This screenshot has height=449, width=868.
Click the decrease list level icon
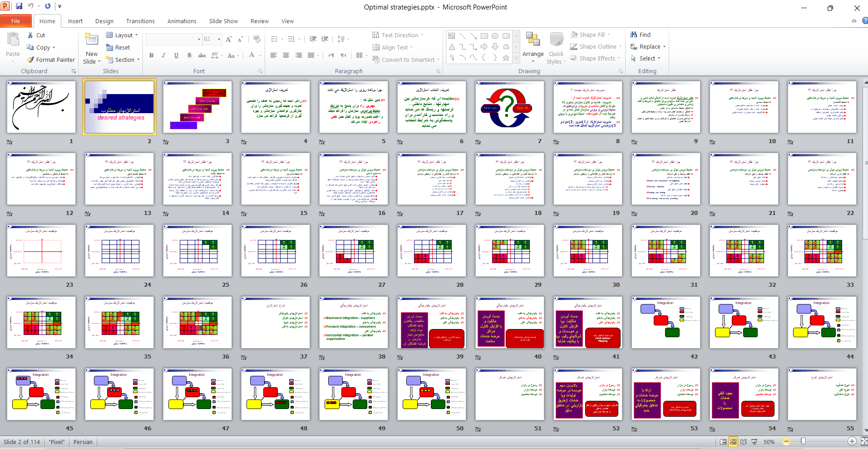[x=313, y=39]
